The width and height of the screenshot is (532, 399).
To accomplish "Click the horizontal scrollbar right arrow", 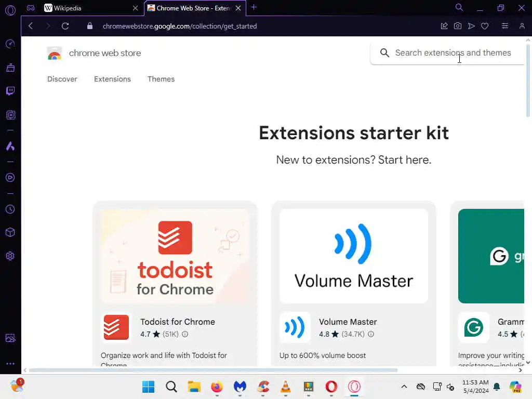I will tap(521, 370).
